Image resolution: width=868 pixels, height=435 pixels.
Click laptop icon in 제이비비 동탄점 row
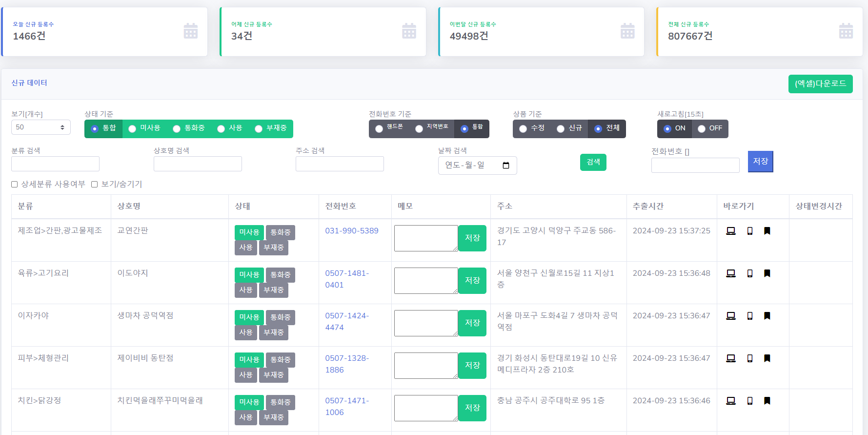click(x=730, y=358)
